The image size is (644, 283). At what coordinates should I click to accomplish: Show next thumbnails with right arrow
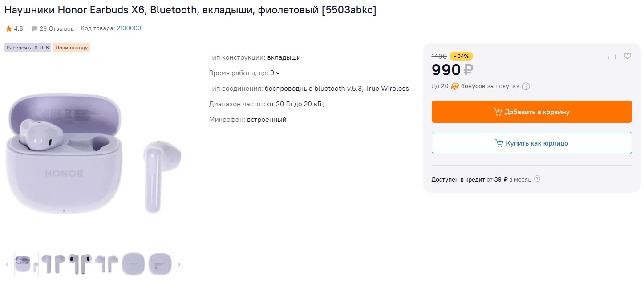179,264
